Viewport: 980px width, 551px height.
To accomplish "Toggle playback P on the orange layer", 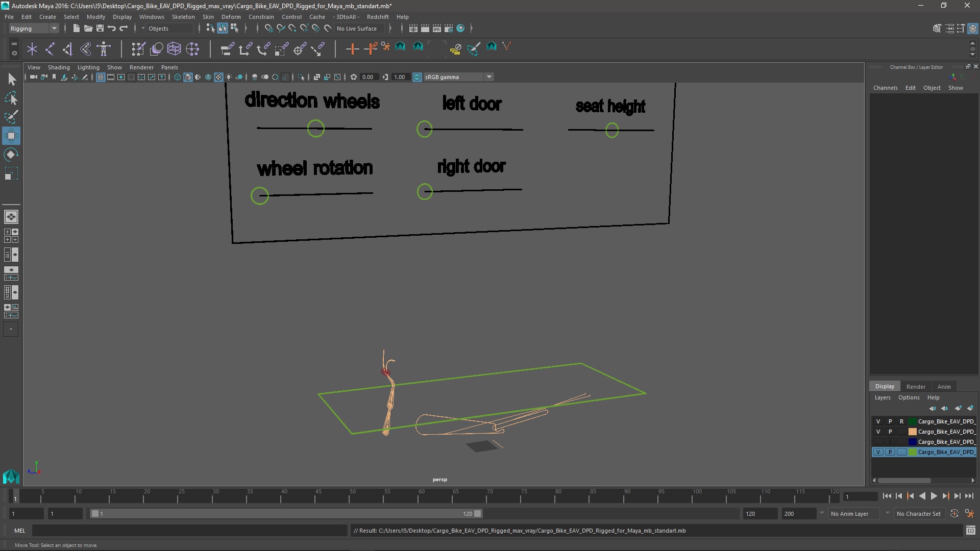I will tap(890, 432).
